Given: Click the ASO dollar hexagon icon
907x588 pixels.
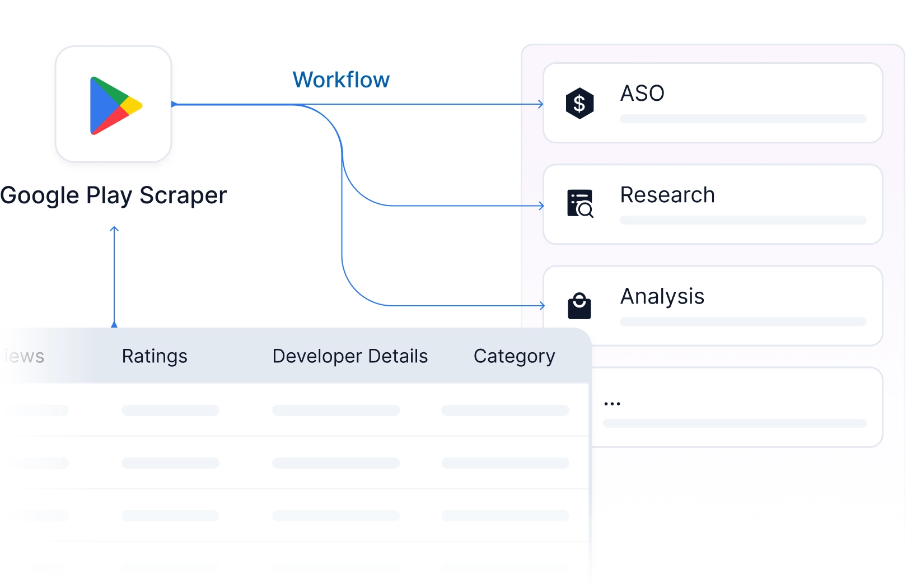Looking at the screenshot, I should [x=579, y=103].
